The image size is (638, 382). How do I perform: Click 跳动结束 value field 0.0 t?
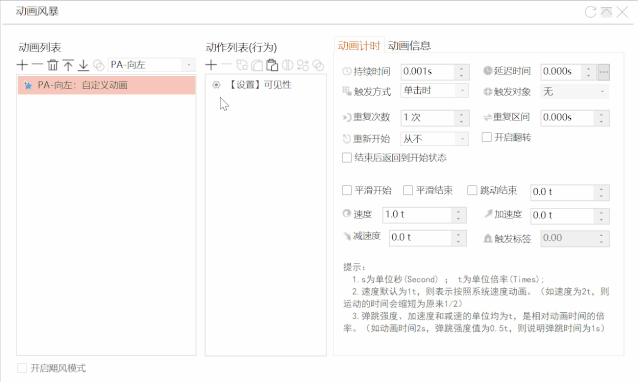coord(562,192)
